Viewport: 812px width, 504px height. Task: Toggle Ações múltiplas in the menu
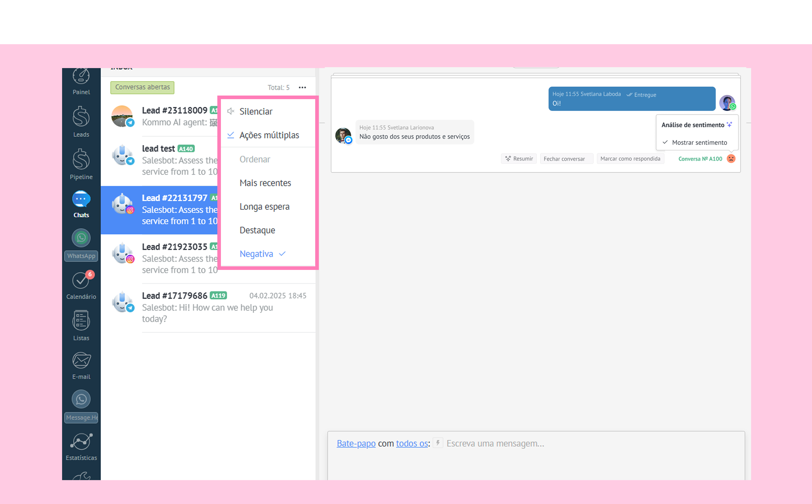(268, 135)
